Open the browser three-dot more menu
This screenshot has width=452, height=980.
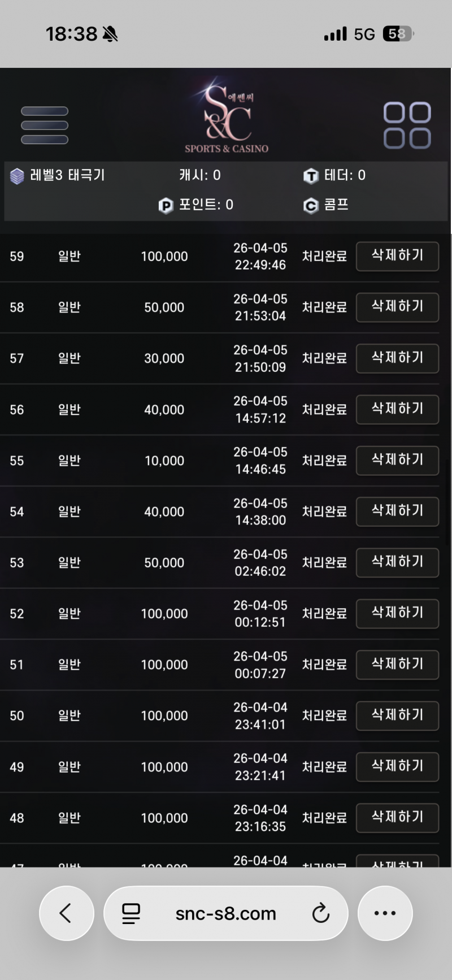point(385,913)
